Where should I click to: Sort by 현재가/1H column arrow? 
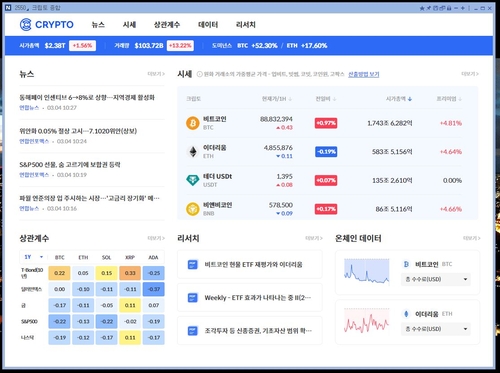click(x=290, y=99)
